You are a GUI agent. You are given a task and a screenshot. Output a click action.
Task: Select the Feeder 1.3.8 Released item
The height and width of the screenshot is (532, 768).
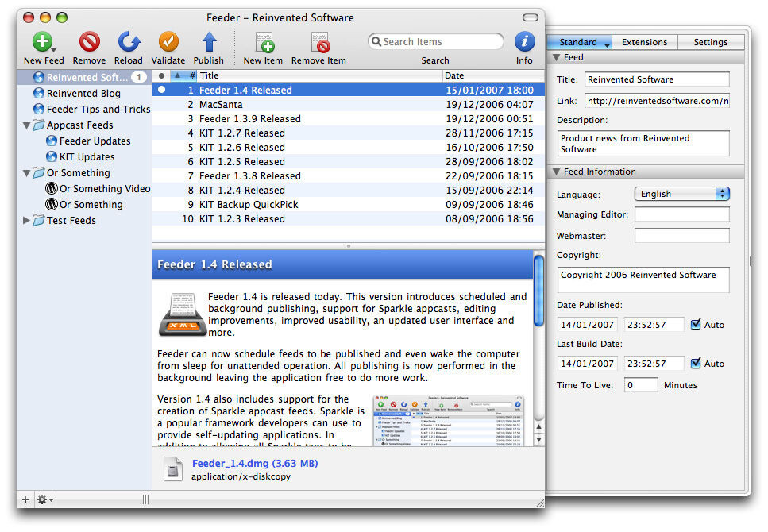[348, 175]
